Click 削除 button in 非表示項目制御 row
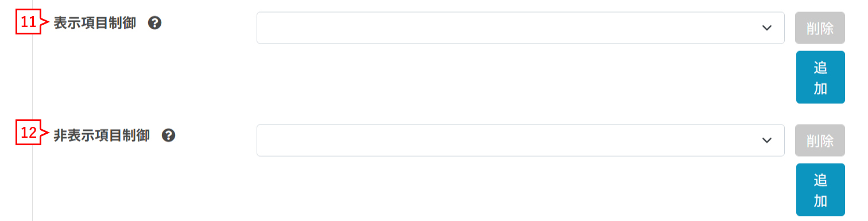The height and width of the screenshot is (221, 868). (x=820, y=141)
